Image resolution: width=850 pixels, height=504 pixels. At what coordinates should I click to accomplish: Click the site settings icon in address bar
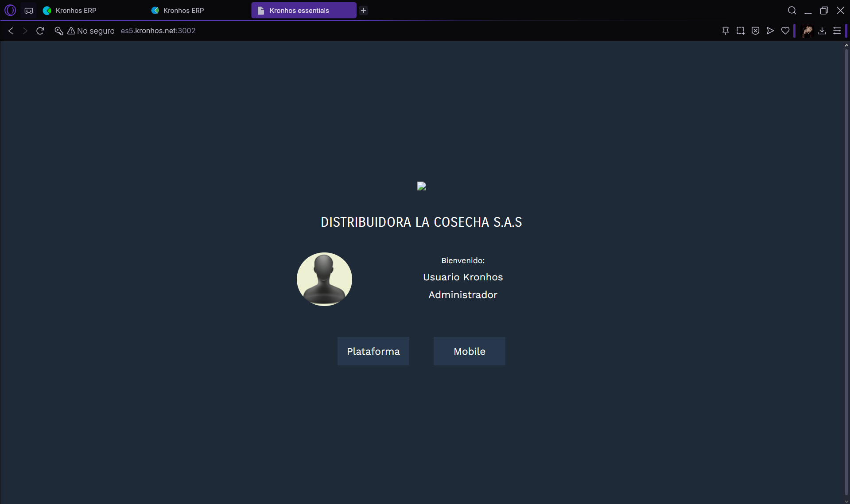[x=58, y=31]
